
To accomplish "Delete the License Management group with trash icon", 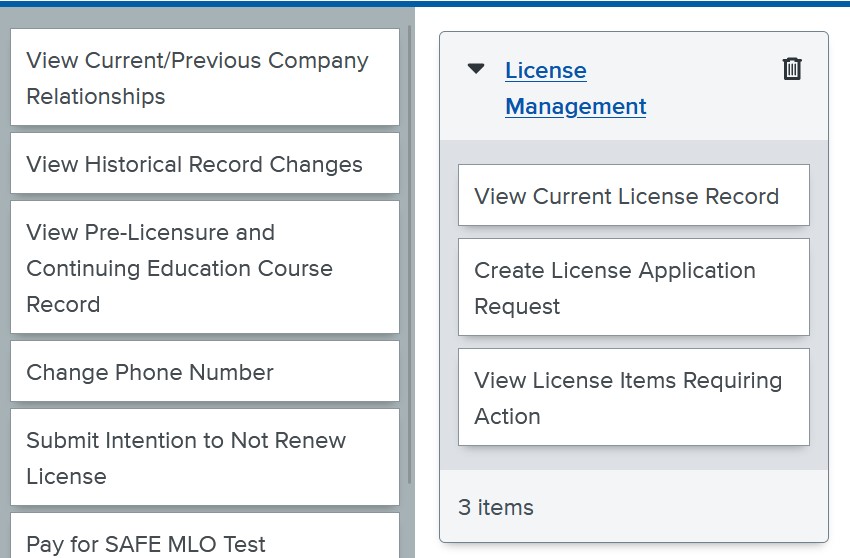I will [x=792, y=69].
